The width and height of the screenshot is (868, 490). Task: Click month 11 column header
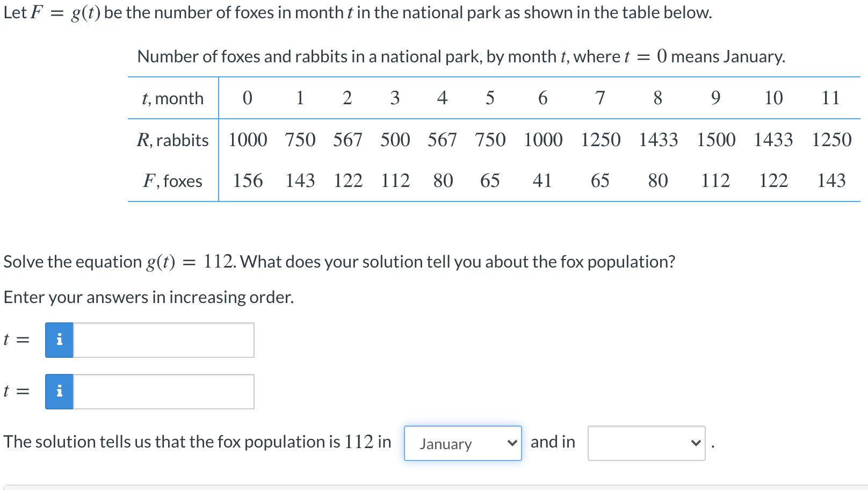[830, 98]
